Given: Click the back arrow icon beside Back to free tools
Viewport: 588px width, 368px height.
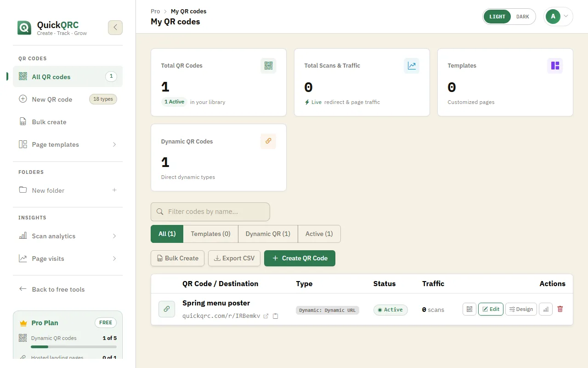Looking at the screenshot, I should coord(23,289).
